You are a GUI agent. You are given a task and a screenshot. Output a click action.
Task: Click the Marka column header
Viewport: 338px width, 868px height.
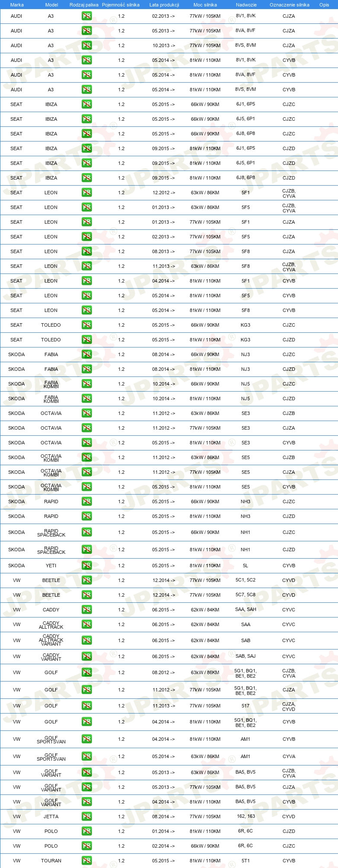pos(17,5)
